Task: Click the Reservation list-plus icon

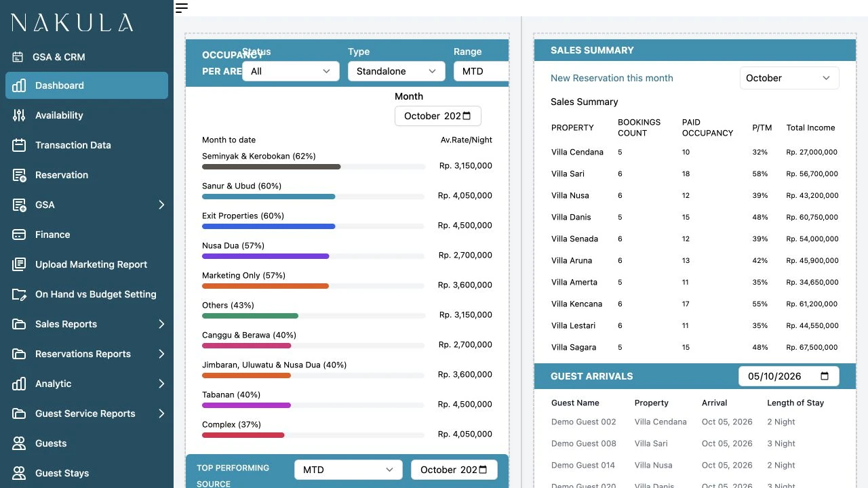Action: pos(19,175)
